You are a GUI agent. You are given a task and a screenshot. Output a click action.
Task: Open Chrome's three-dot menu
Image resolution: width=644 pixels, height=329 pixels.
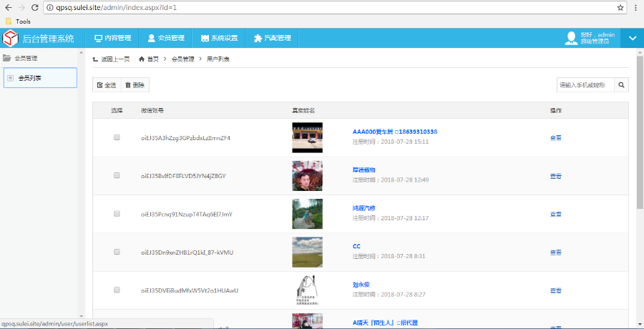[x=636, y=7]
